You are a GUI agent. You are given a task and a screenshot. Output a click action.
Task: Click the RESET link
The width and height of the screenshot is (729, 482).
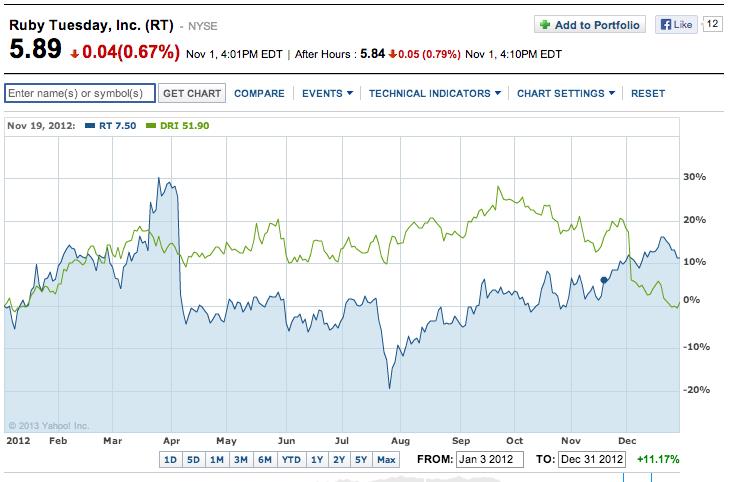click(648, 93)
